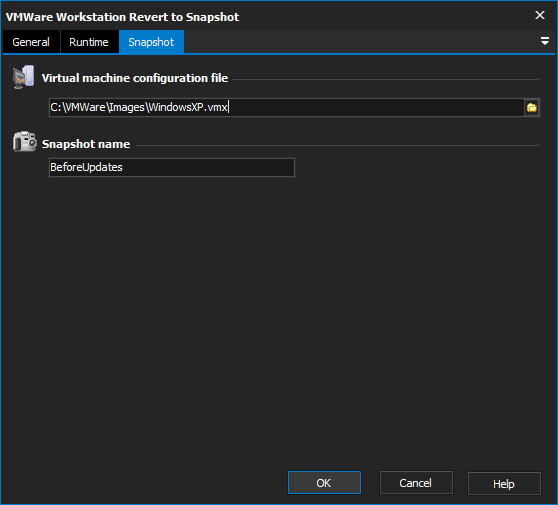
Task: Switch to the General tab
Action: [31, 42]
